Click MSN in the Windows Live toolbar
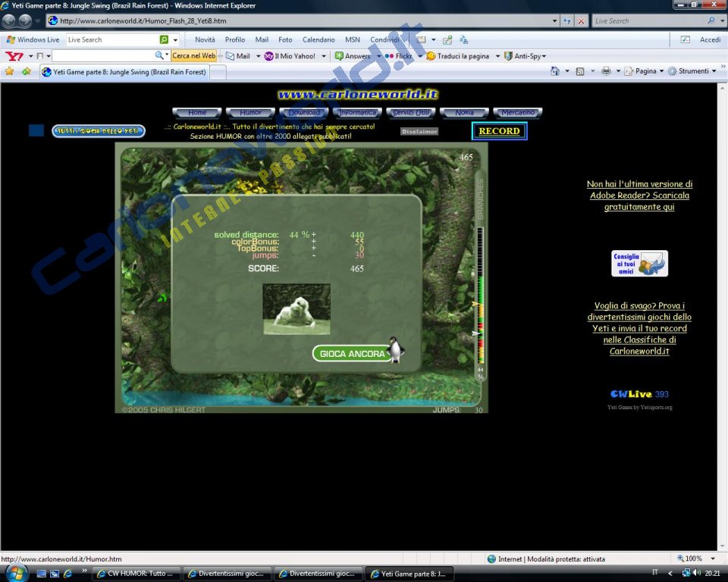This screenshot has height=582, width=728. click(353, 40)
